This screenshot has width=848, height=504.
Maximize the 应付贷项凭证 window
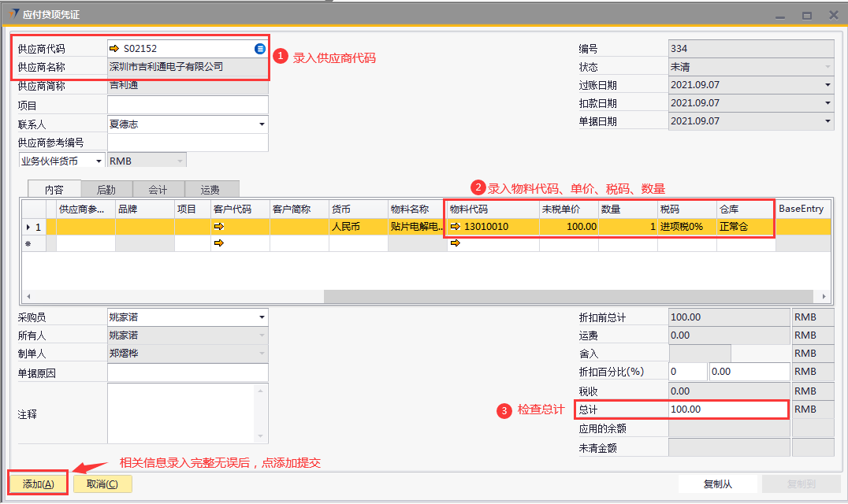807,15
